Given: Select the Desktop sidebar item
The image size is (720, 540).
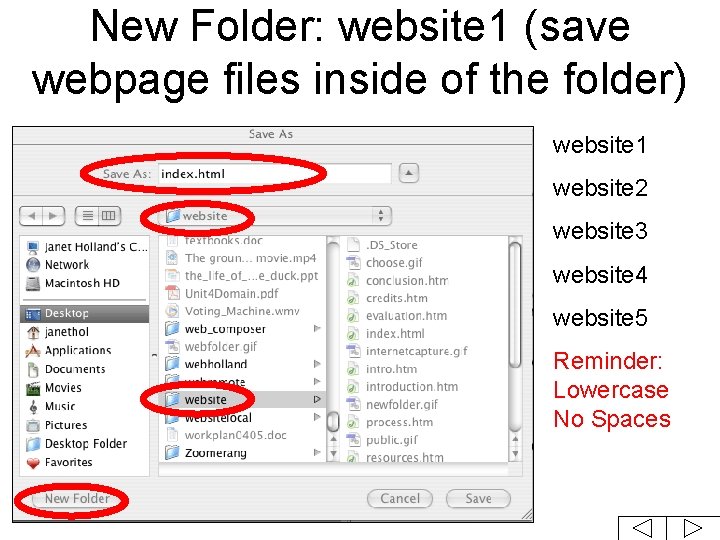Looking at the screenshot, I should (x=85, y=314).
